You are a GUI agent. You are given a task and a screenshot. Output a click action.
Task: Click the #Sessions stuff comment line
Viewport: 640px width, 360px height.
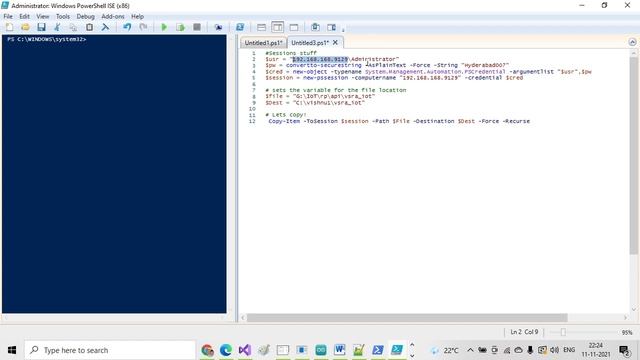coord(291,53)
